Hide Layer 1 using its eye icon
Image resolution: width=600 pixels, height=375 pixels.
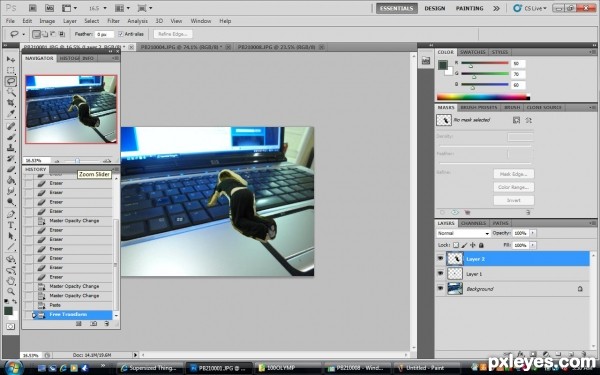click(x=440, y=274)
